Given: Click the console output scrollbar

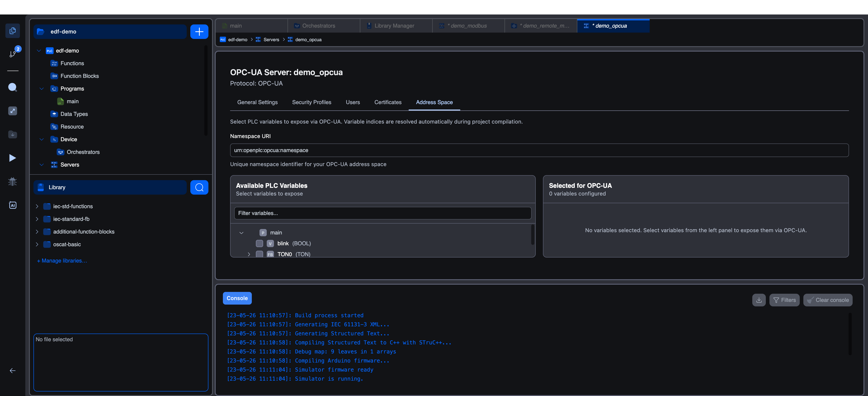Looking at the screenshot, I should tap(850, 334).
